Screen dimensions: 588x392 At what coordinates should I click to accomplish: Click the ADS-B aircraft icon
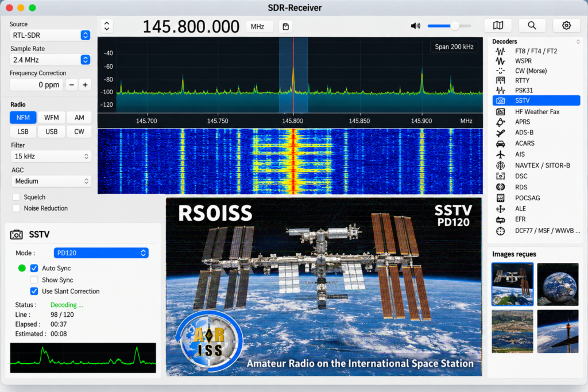(500, 133)
